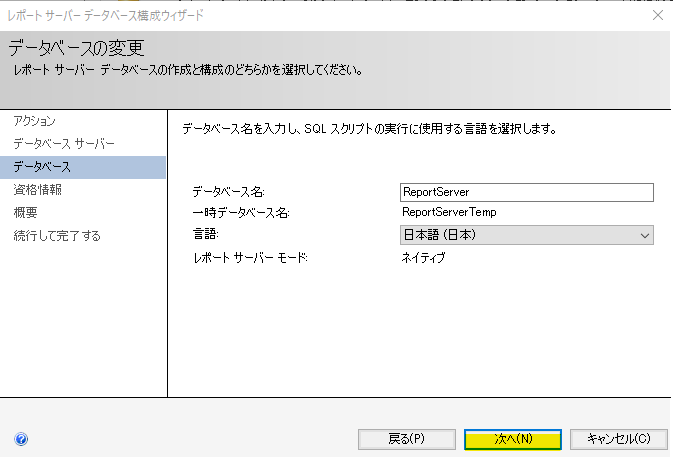Screen dimensions: 673x457
Task: Select the highlighted データベース sidebar step
Action: point(42,166)
